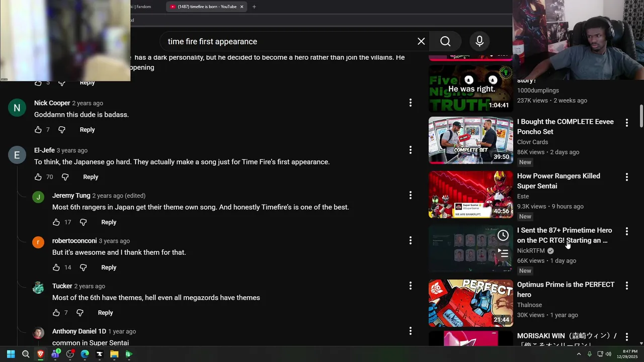
Task: Reply to Nick Cooper's comment
Action: (x=87, y=130)
